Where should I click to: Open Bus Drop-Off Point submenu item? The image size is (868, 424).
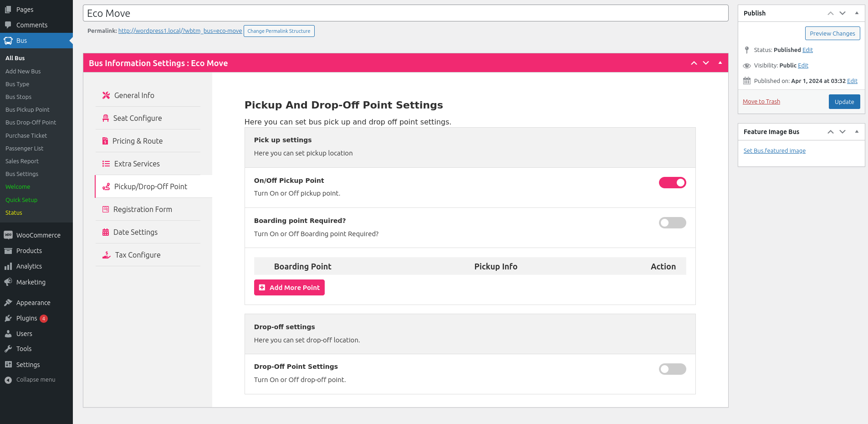coord(31,122)
